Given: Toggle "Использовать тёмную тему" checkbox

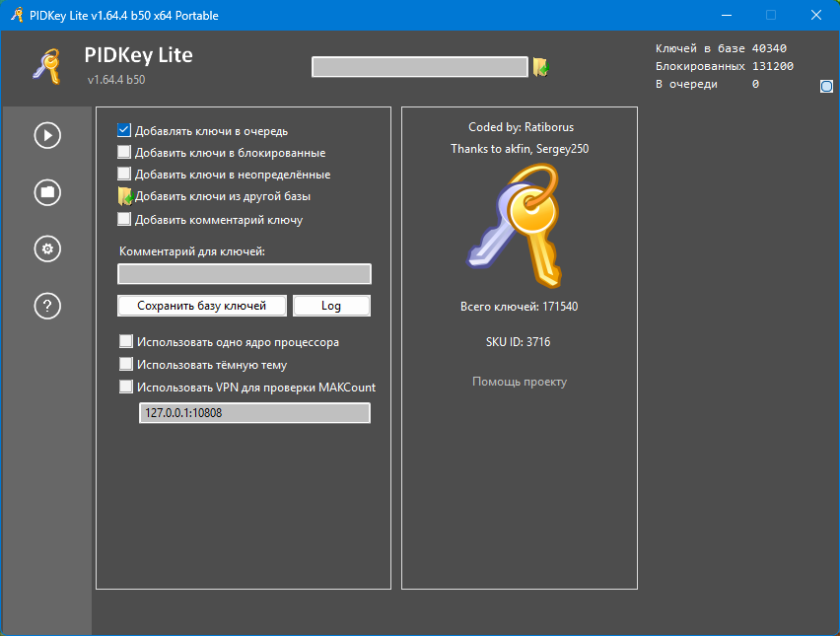Looking at the screenshot, I should click(126, 365).
